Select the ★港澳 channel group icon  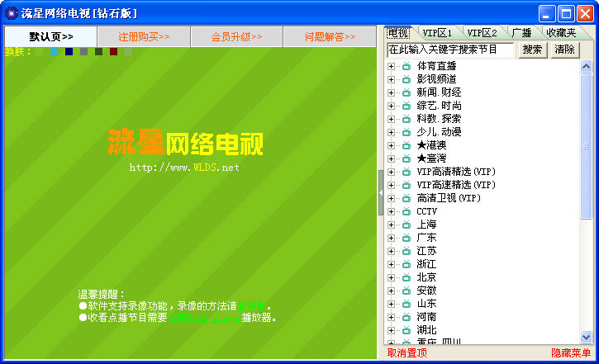coord(406,145)
